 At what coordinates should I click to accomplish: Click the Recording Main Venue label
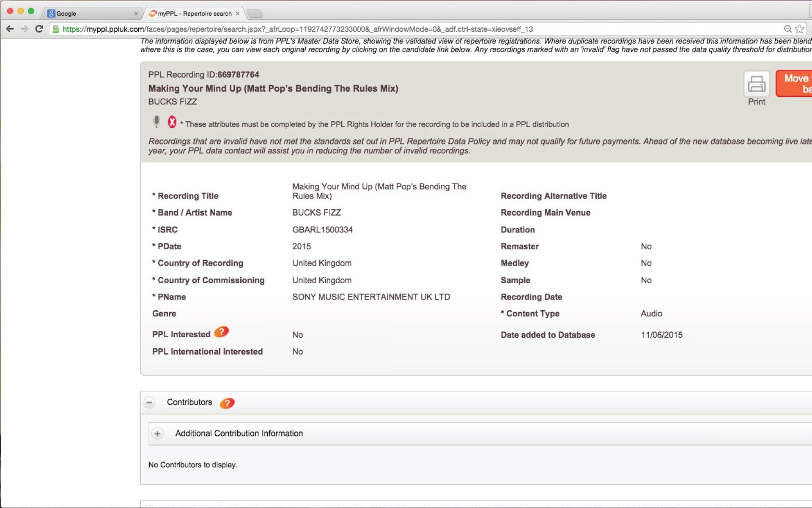(546, 213)
